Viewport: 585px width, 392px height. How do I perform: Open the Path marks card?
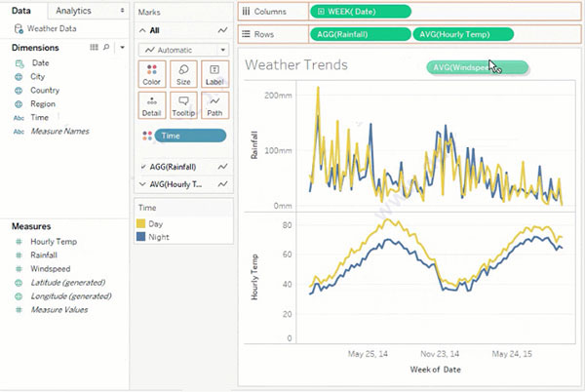214,105
